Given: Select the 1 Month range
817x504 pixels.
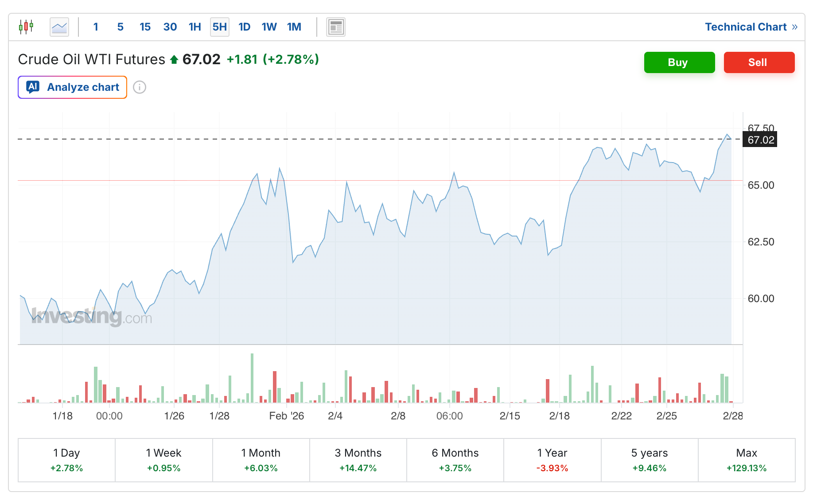Looking at the screenshot, I should (x=261, y=460).
